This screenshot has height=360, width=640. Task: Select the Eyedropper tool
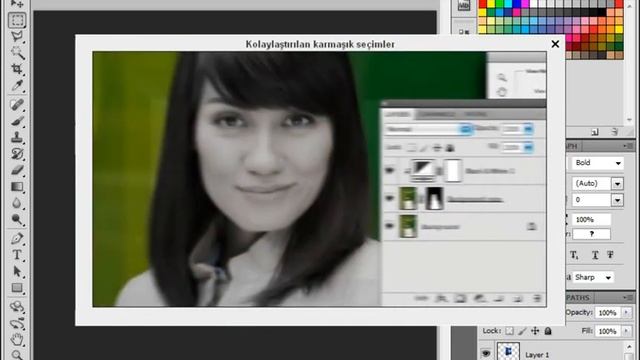coord(17,85)
